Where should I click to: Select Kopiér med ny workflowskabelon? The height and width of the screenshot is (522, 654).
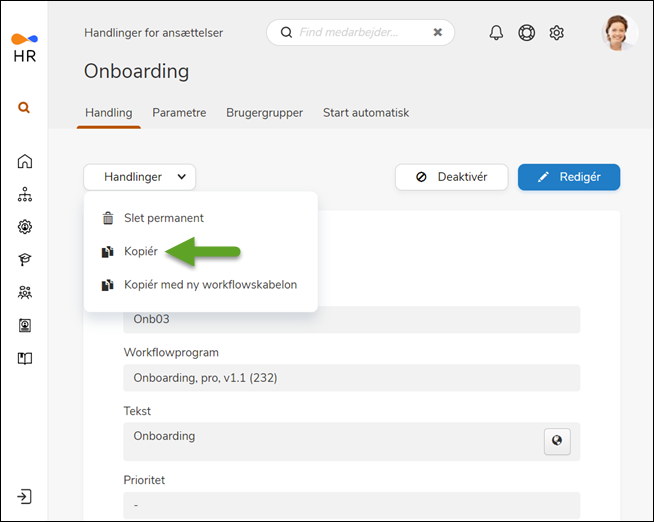[210, 285]
